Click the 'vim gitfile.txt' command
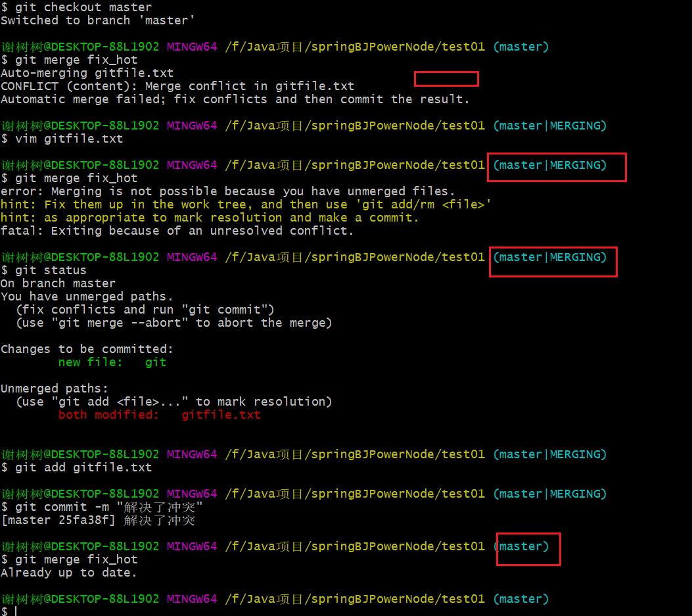Image resolution: width=692 pixels, height=616 pixels. [x=62, y=139]
